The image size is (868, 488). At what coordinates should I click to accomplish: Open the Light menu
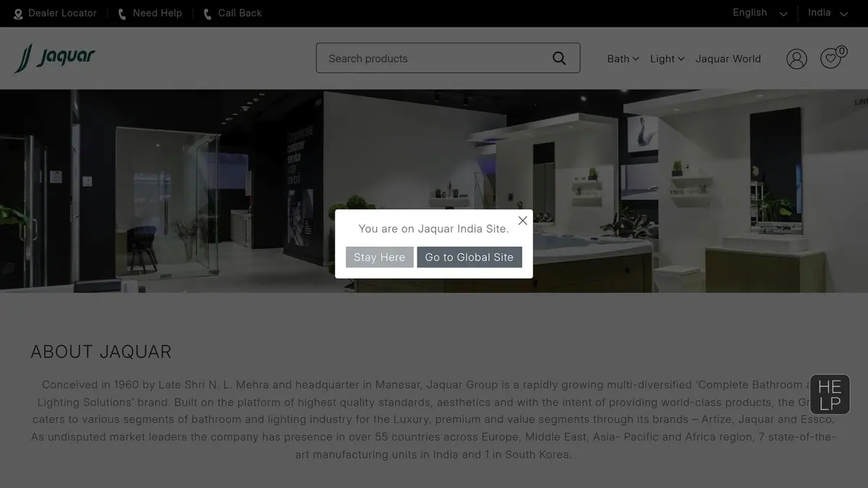click(x=667, y=59)
